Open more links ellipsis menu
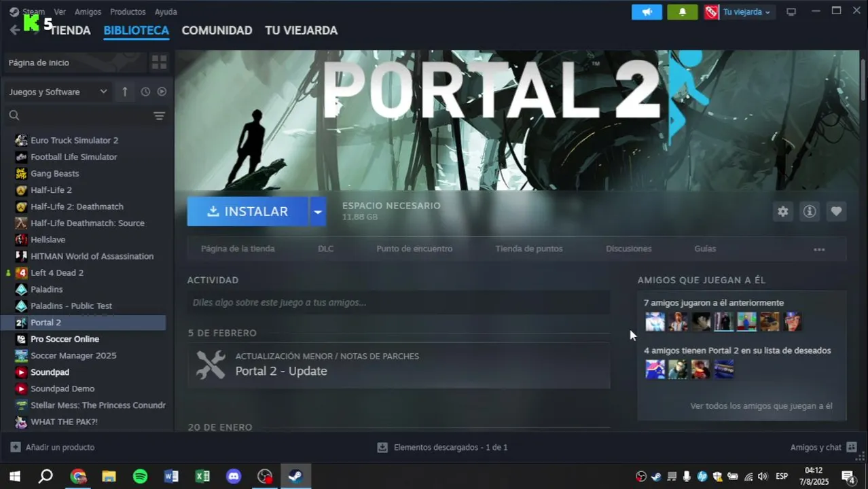 pos(819,249)
